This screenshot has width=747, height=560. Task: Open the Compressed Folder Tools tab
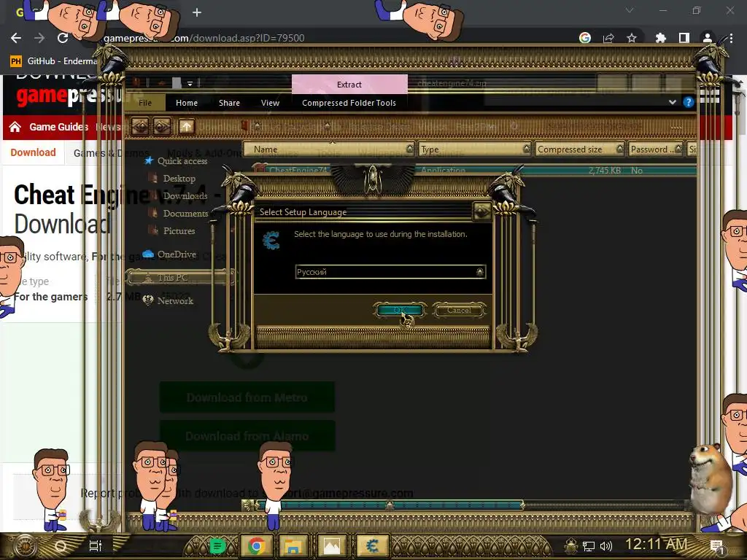click(349, 103)
